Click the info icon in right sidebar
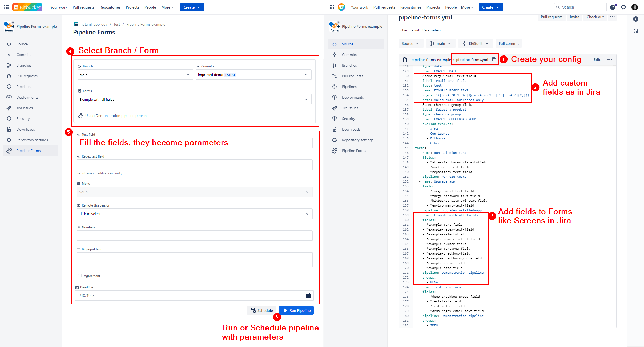This screenshot has height=347, width=644. [x=635, y=19]
